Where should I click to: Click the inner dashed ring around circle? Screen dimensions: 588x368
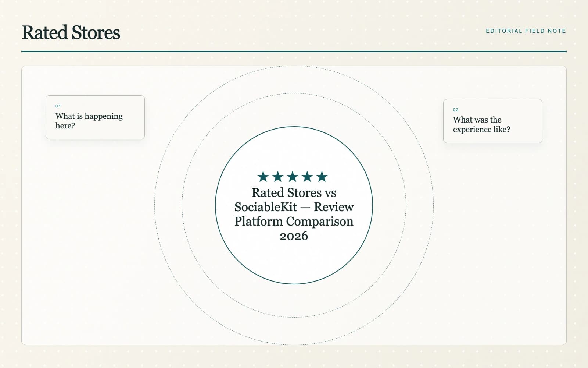click(x=182, y=205)
